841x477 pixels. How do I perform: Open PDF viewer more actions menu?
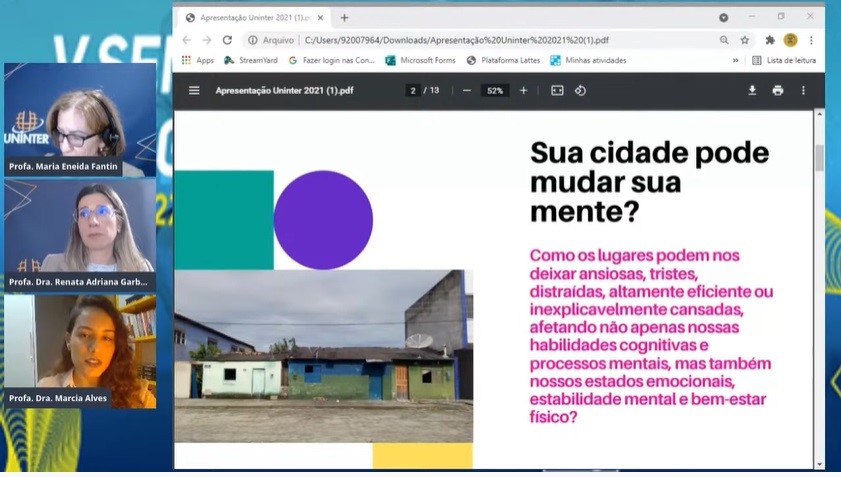point(803,90)
